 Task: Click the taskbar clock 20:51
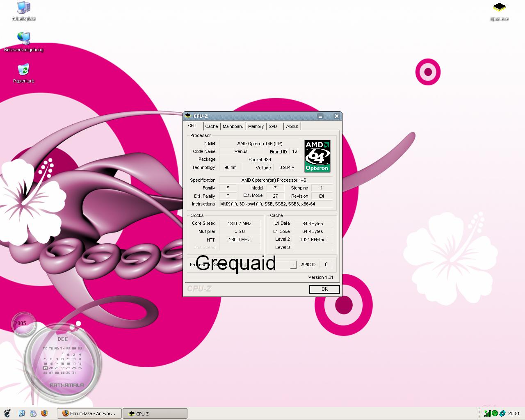(x=514, y=413)
